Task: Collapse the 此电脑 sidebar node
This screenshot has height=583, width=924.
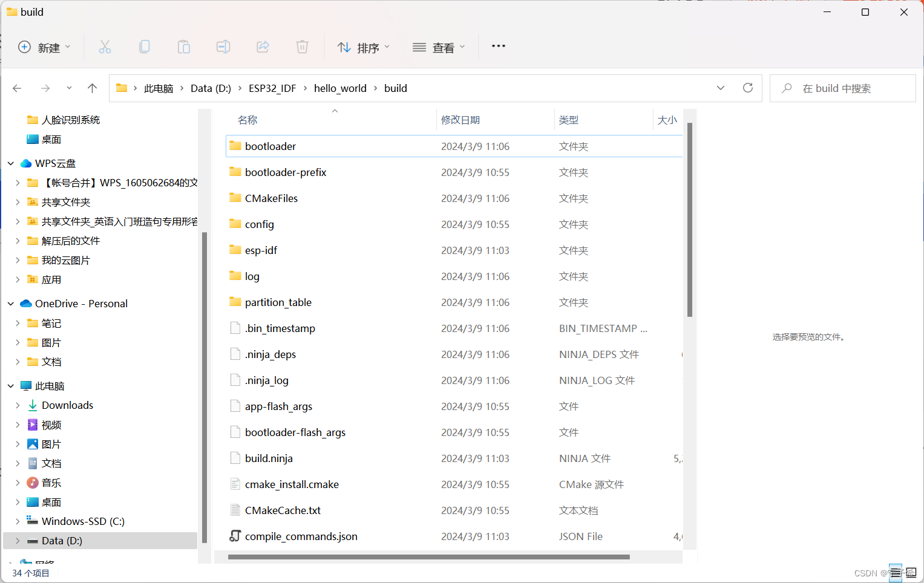Action: tap(11, 386)
